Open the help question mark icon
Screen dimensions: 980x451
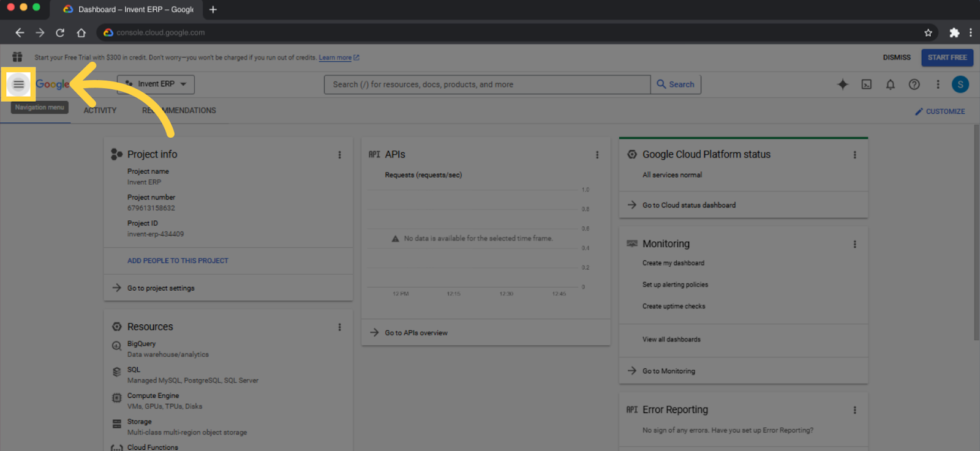click(x=914, y=84)
